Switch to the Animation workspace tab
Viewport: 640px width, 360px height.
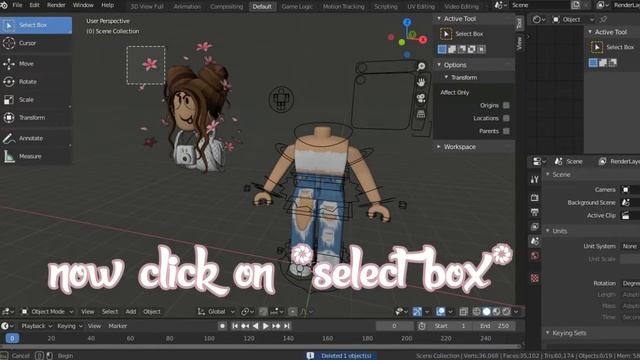pyautogui.click(x=187, y=7)
